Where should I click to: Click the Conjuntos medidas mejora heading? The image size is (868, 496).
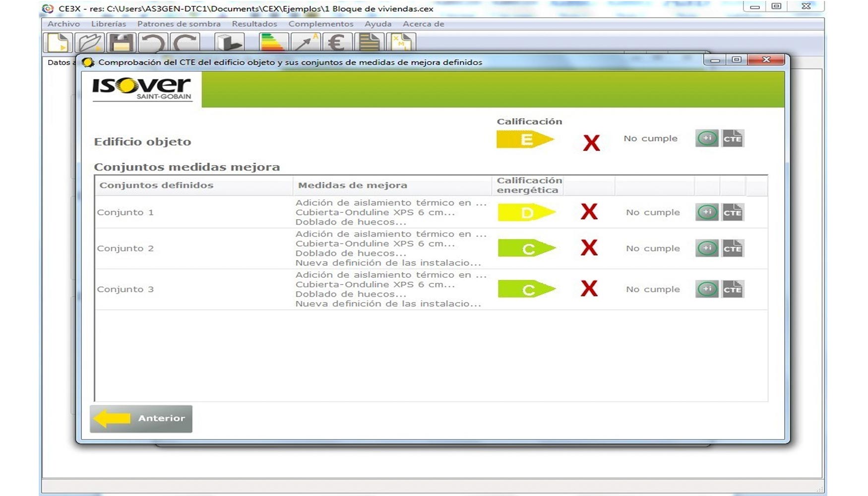[187, 167]
